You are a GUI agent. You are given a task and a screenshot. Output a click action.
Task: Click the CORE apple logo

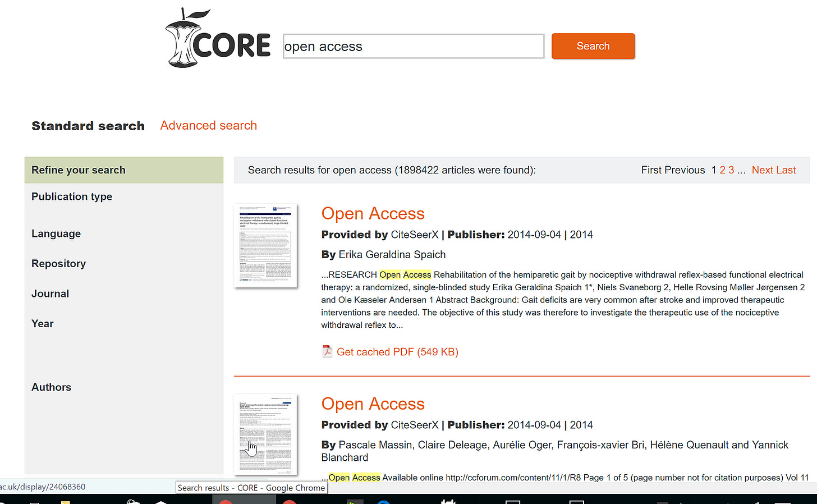pyautogui.click(x=218, y=38)
